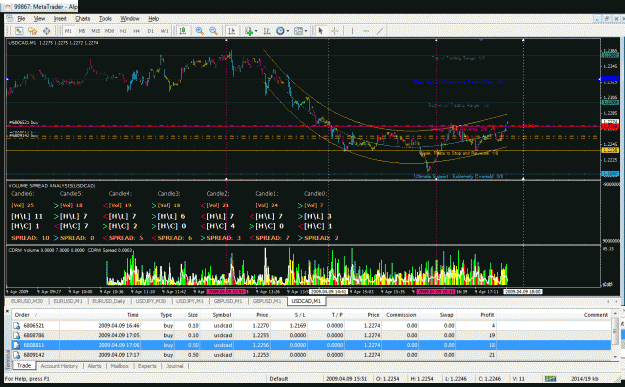The image size is (625, 387).
Task: Click the periodicity clock icon
Action: coord(281,31)
